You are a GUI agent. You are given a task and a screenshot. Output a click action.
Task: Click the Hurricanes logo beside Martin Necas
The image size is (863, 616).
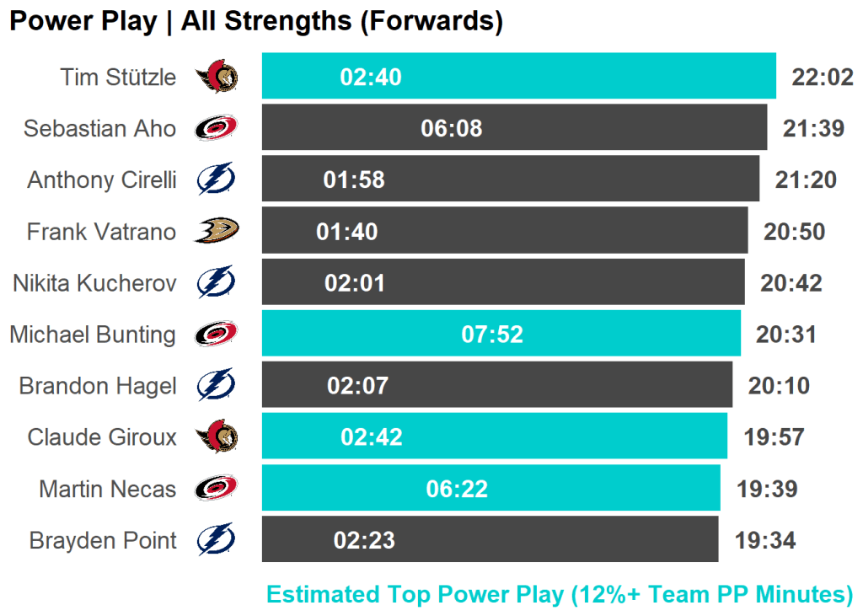pos(217,488)
